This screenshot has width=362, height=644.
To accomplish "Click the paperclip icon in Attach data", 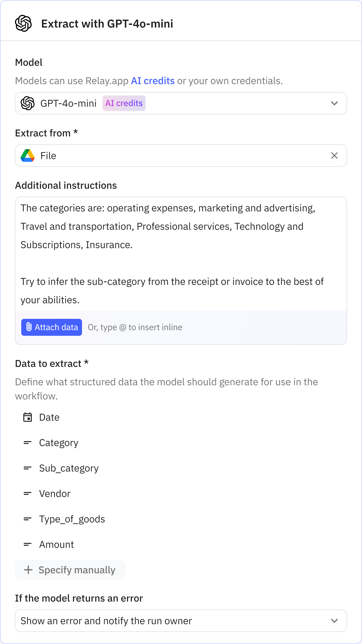I will click(x=29, y=327).
